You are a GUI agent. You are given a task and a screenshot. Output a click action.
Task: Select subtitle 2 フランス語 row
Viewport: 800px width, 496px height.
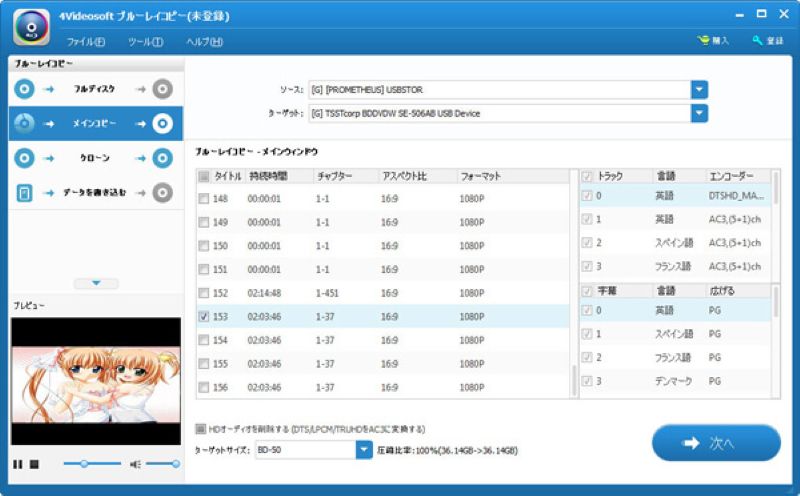[x=676, y=357]
